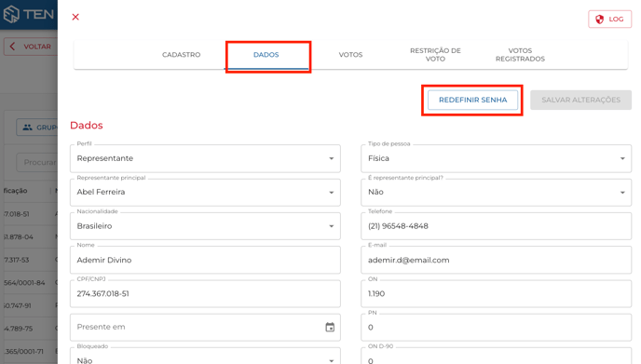Close the panel with the red X
Image resolution: width=641 pixels, height=364 pixels.
click(75, 17)
